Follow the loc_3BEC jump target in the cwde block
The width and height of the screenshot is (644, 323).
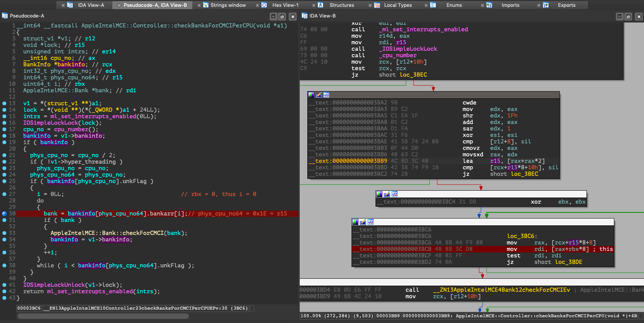[524, 174]
